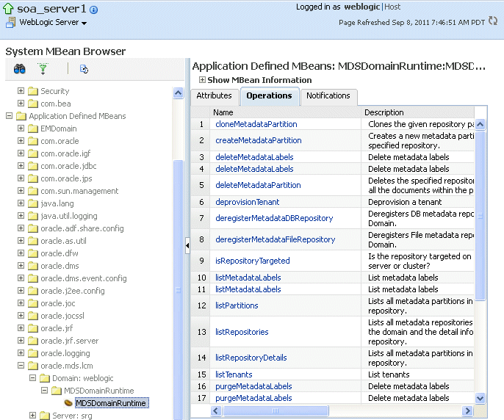Expand the com.oracle.jdbc node
Screen dimensions: 504x420
coord(21,165)
